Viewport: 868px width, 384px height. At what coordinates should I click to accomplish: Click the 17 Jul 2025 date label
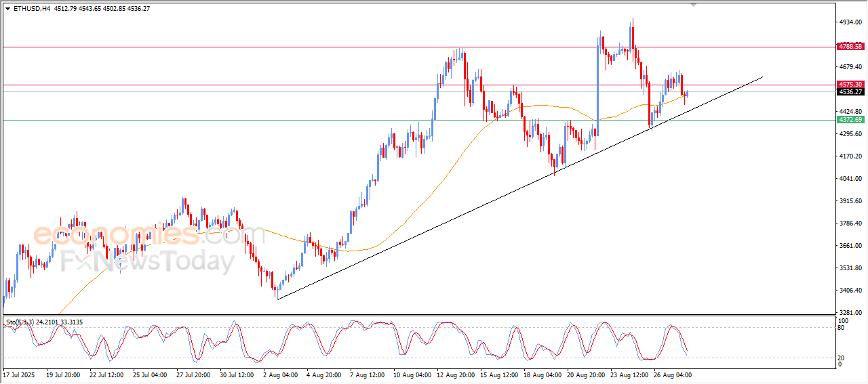(18, 375)
